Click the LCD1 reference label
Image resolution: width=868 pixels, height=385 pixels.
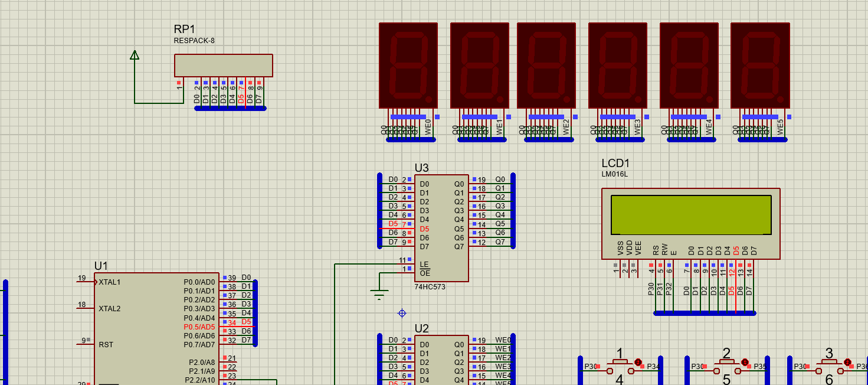coord(616,164)
